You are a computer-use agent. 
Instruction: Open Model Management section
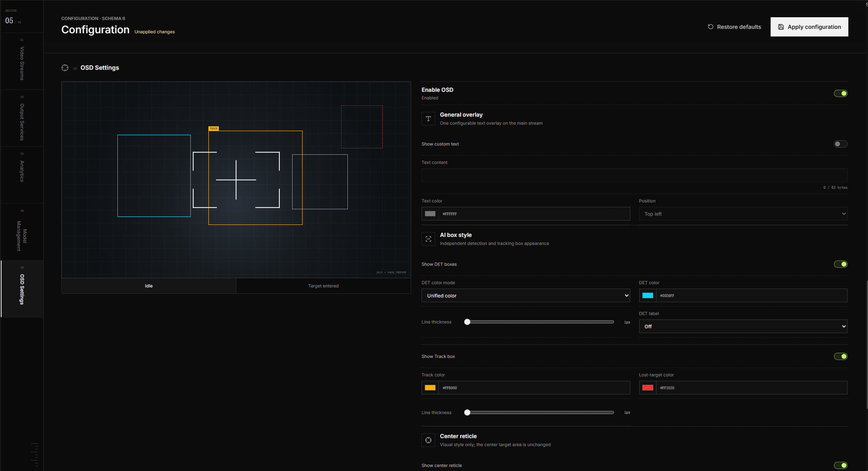coord(22,232)
